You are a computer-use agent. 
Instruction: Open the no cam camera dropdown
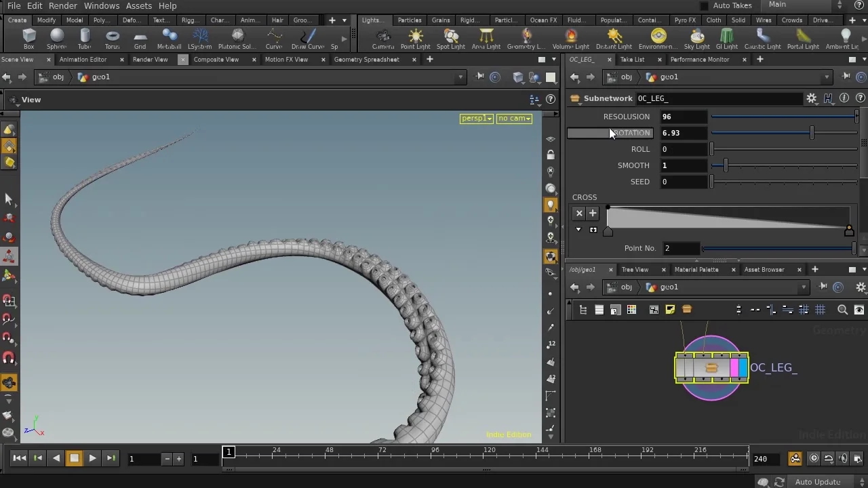514,119
